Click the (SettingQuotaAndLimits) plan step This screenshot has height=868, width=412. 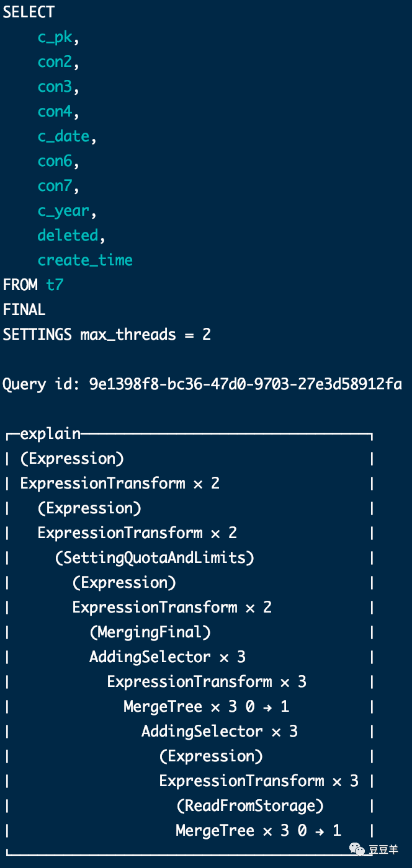pyautogui.click(x=154, y=558)
